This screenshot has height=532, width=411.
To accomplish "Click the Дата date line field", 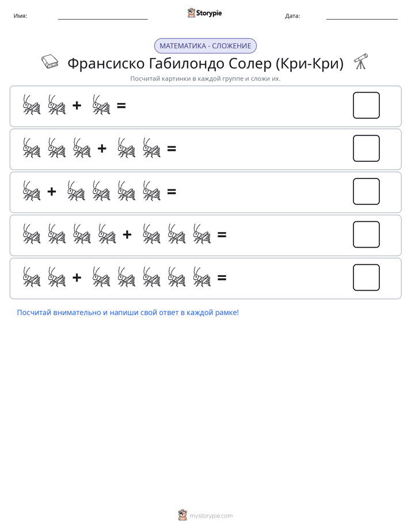I will [x=362, y=16].
